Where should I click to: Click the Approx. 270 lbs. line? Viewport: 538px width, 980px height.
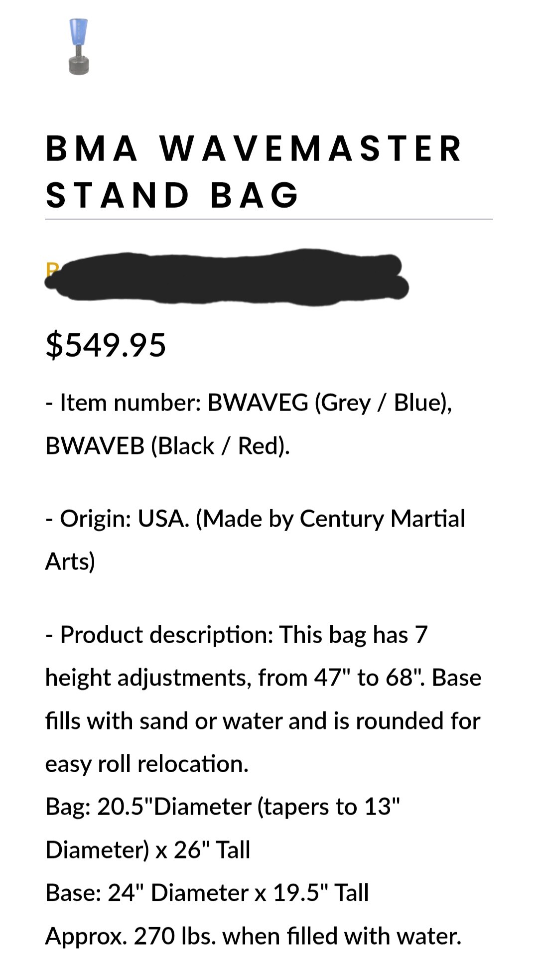click(x=253, y=936)
